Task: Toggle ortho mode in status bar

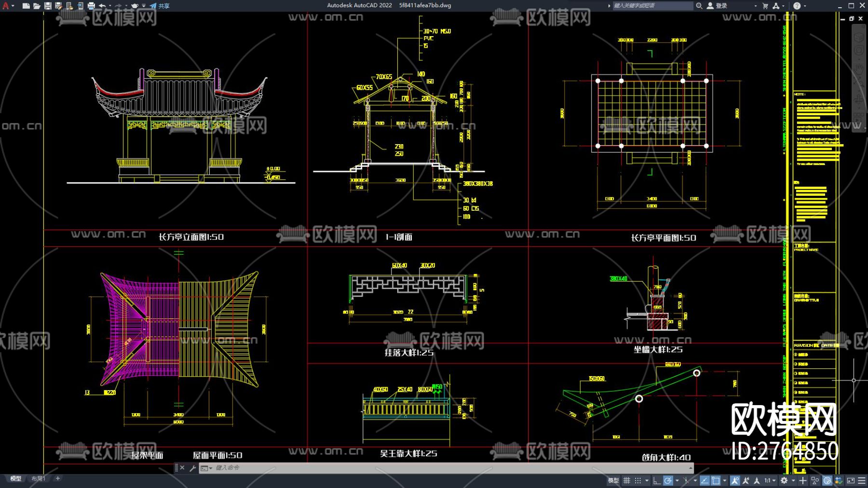Action: coord(656,480)
